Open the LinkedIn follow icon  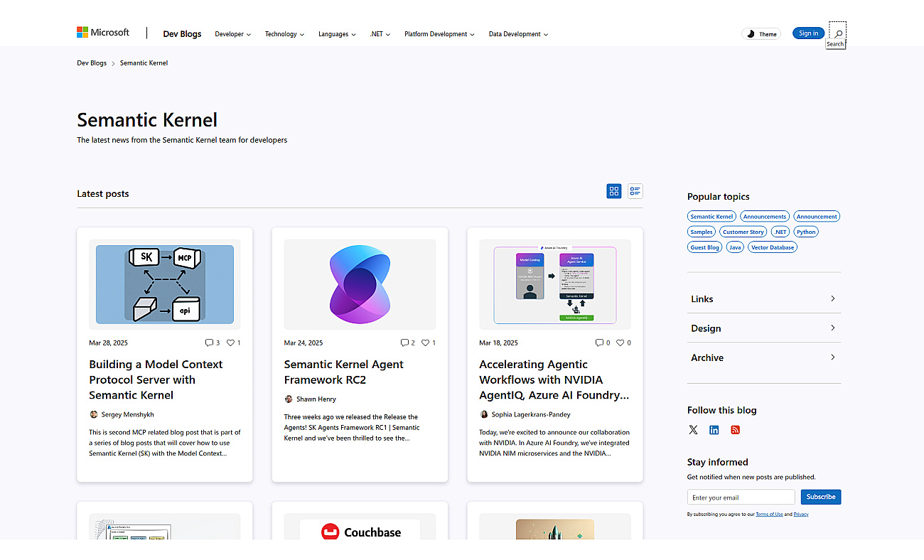coord(714,430)
